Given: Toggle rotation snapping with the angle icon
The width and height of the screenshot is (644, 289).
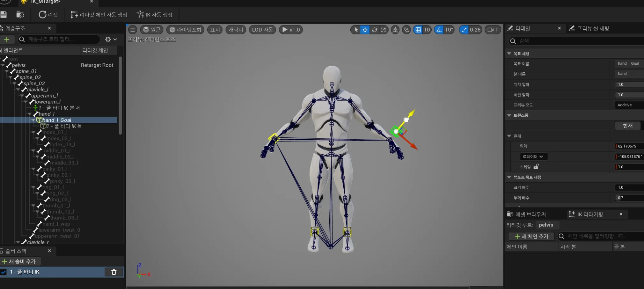Looking at the screenshot, I should tap(439, 30).
